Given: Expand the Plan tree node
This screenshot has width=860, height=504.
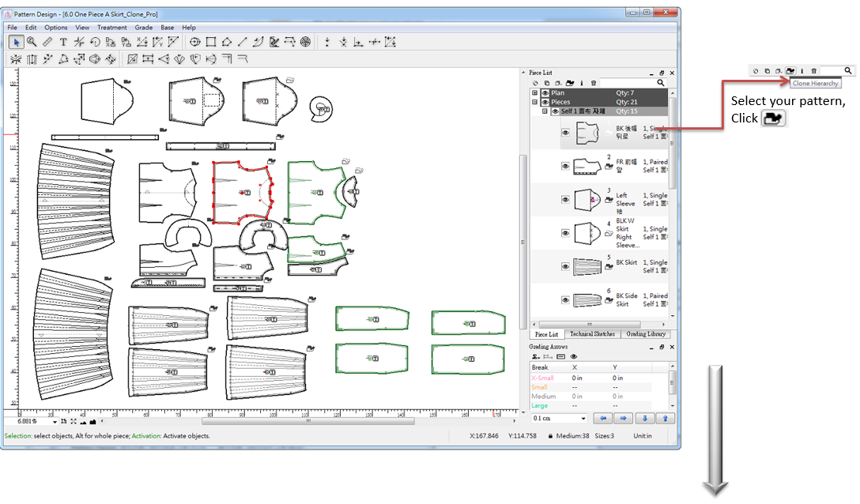Looking at the screenshot, I should pyautogui.click(x=535, y=93).
